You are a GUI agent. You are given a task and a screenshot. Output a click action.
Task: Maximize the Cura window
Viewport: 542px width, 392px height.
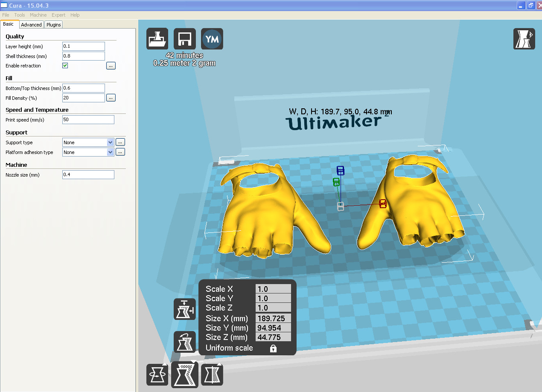531,5
